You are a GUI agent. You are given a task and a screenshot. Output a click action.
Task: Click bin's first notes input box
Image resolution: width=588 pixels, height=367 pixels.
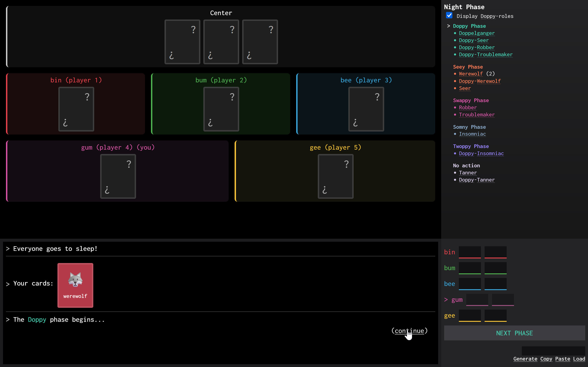click(470, 252)
